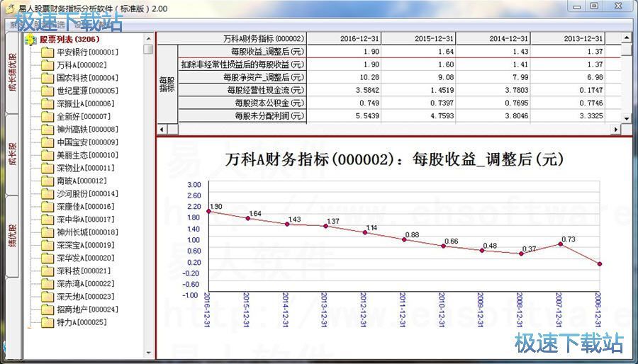
Task: Click the folder icon next to 特力A[000025]
Action: (47, 322)
